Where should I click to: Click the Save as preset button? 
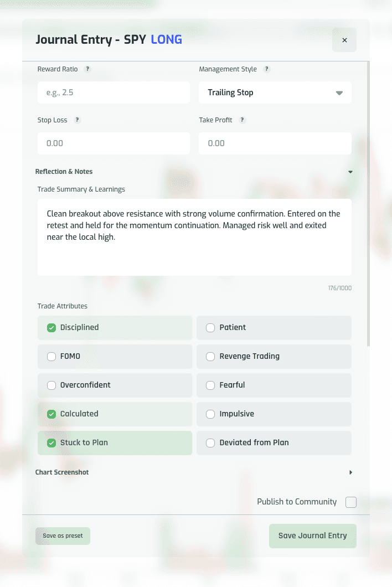[63, 535]
